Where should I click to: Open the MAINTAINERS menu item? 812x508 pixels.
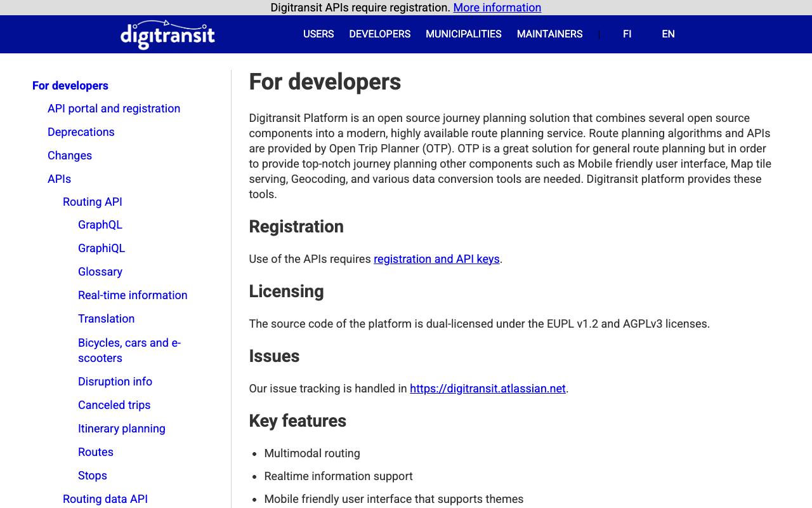point(550,34)
